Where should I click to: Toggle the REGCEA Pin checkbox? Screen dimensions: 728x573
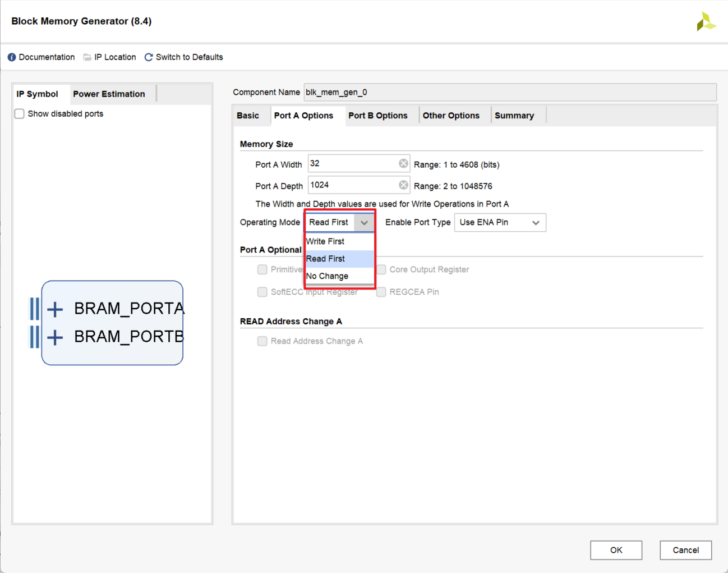pos(381,292)
